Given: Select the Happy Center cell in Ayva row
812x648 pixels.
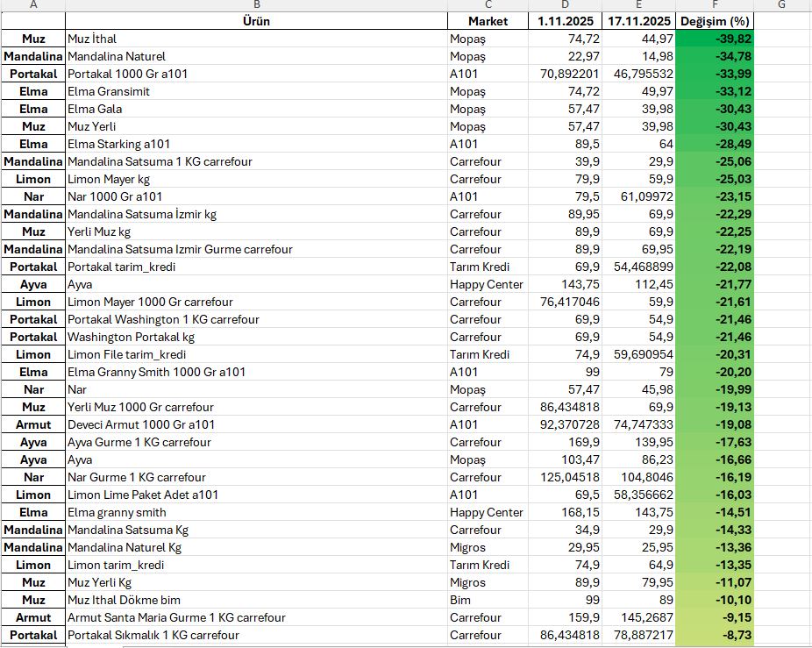Looking at the screenshot, I should 488,284.
